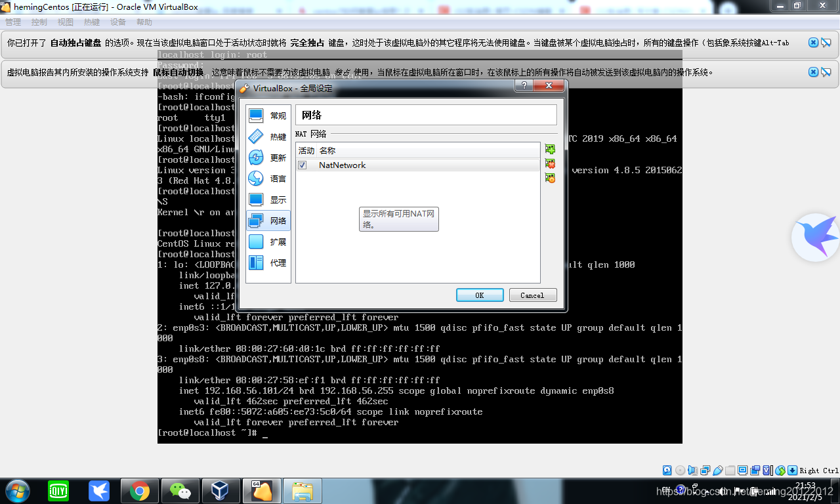Remove the selected NAT network
The image size is (840, 504).
[x=550, y=164]
